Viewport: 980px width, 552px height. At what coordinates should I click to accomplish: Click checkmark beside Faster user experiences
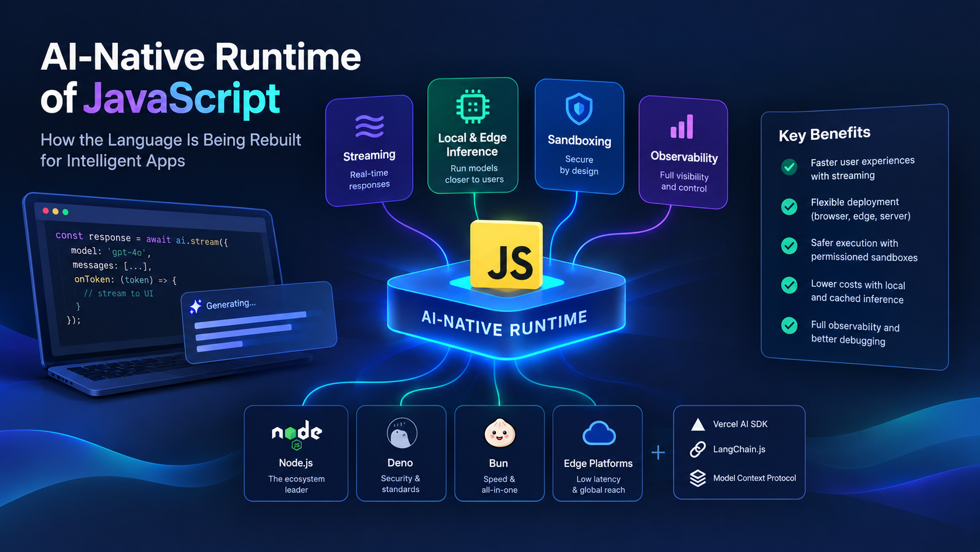click(x=790, y=167)
